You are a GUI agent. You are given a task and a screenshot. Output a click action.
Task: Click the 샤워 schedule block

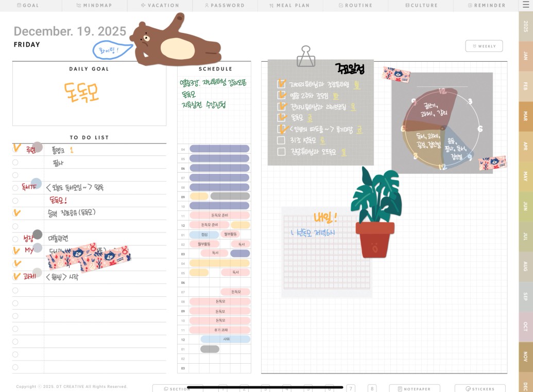click(226, 339)
